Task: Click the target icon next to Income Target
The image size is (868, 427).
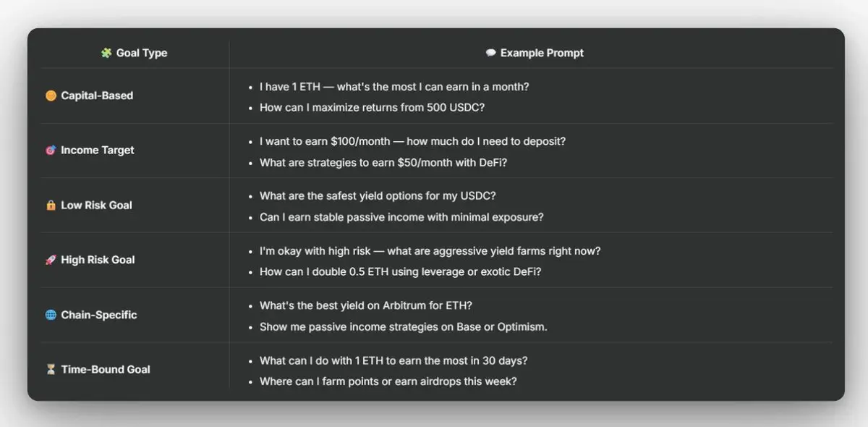Action: [51, 151]
